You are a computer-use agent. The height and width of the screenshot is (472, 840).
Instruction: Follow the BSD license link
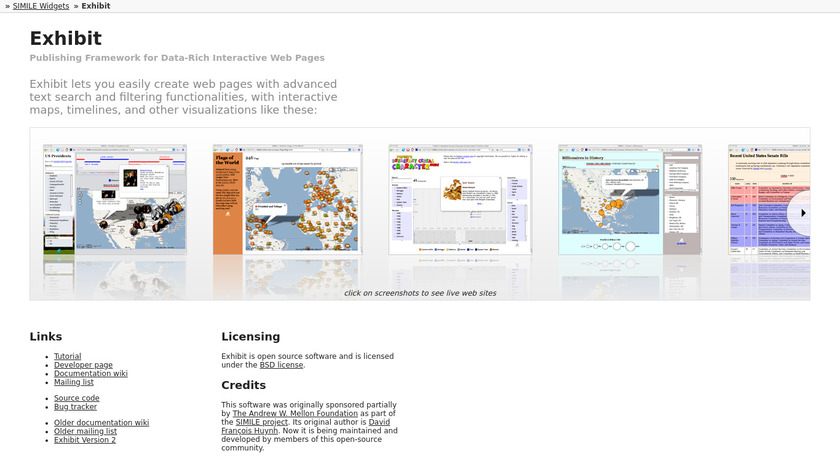[281, 365]
